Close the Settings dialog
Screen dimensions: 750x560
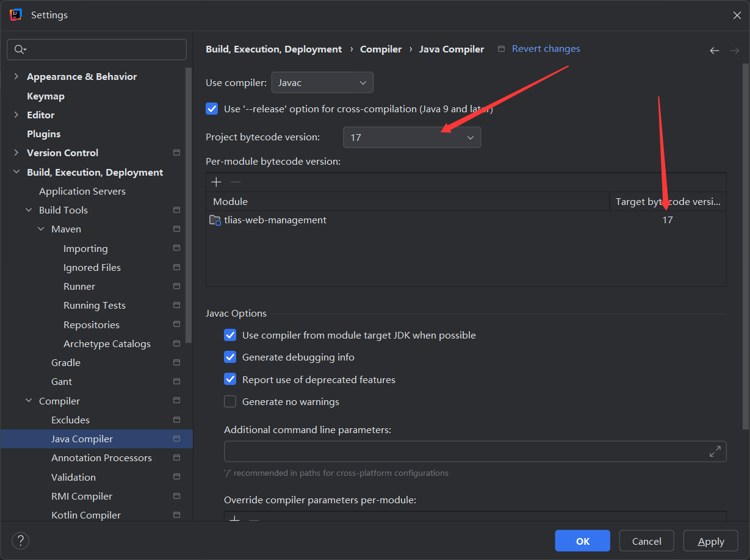pos(737,15)
